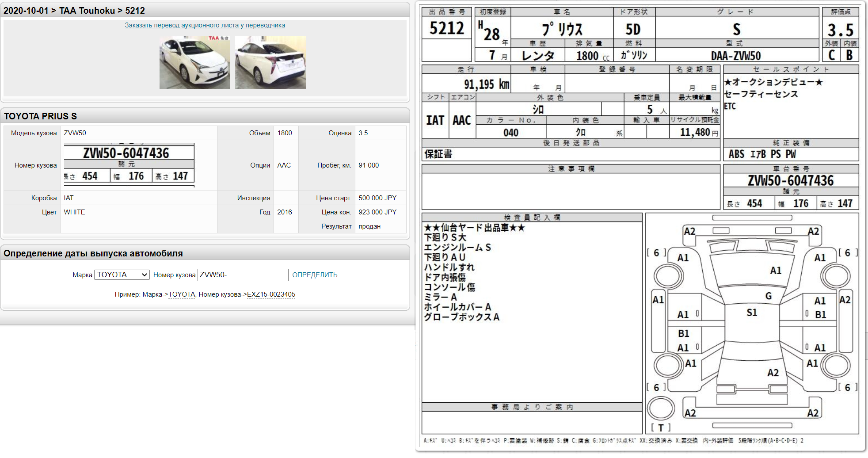Click the G windshield mark on diagram
This screenshot has height=458, width=868.
[x=769, y=296]
